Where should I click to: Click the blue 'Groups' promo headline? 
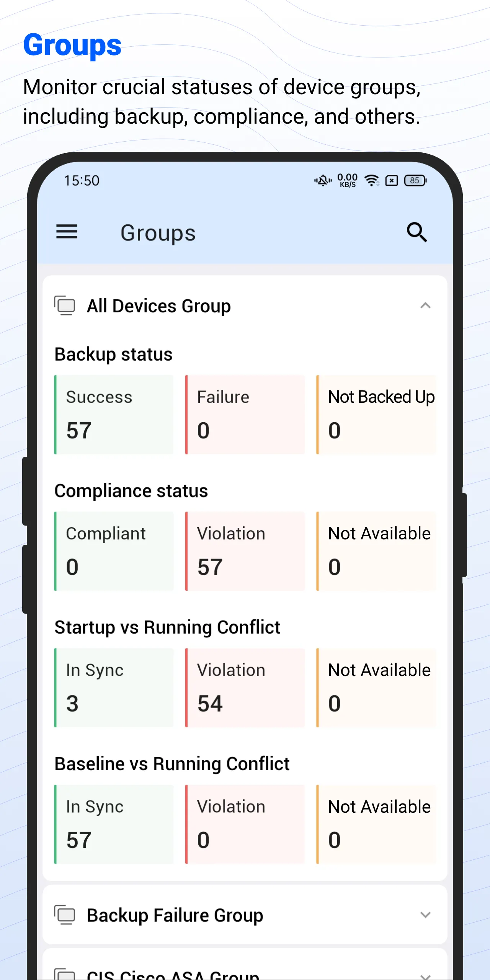point(72,46)
